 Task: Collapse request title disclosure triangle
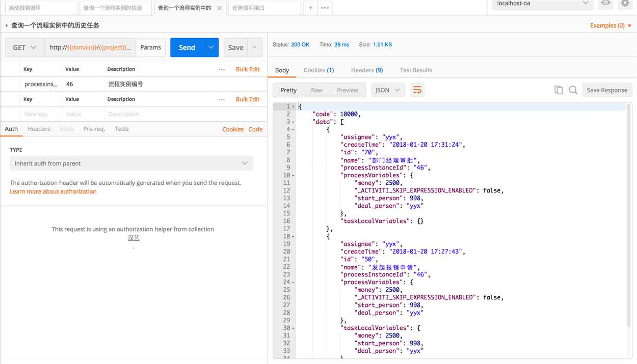pyautogui.click(x=7, y=25)
